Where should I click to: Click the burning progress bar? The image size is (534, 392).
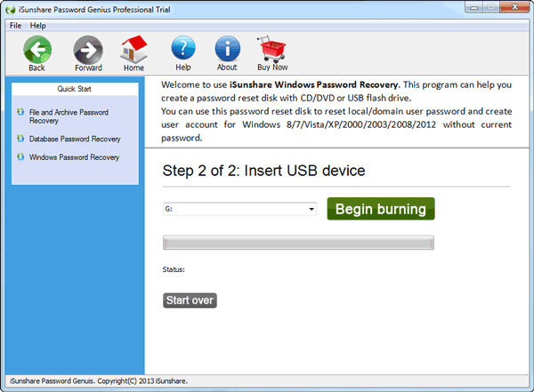tap(298, 243)
